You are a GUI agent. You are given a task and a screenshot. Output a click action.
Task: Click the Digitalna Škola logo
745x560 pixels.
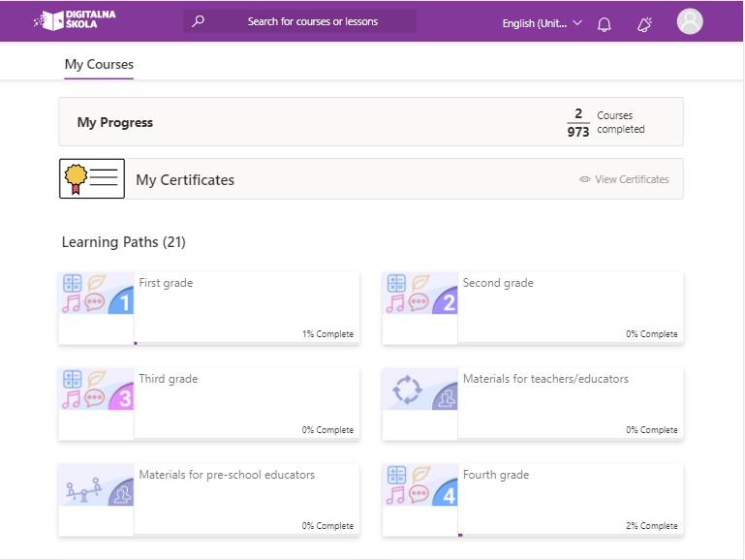75,20
